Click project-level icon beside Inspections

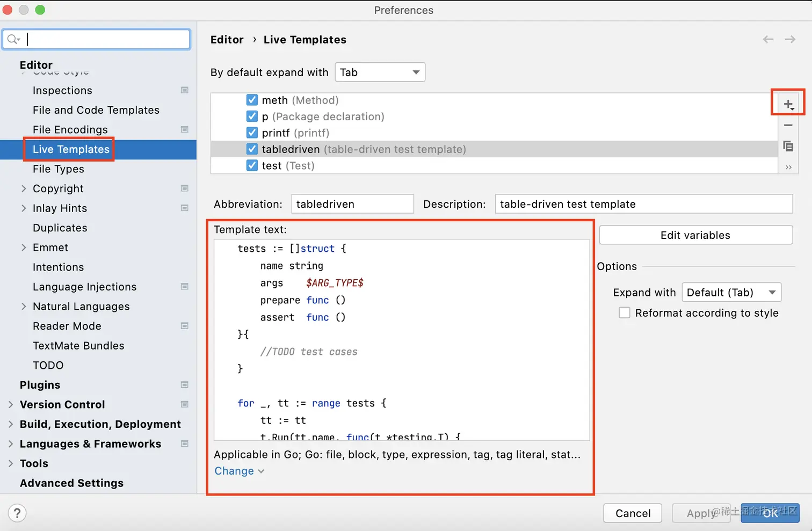[184, 90]
